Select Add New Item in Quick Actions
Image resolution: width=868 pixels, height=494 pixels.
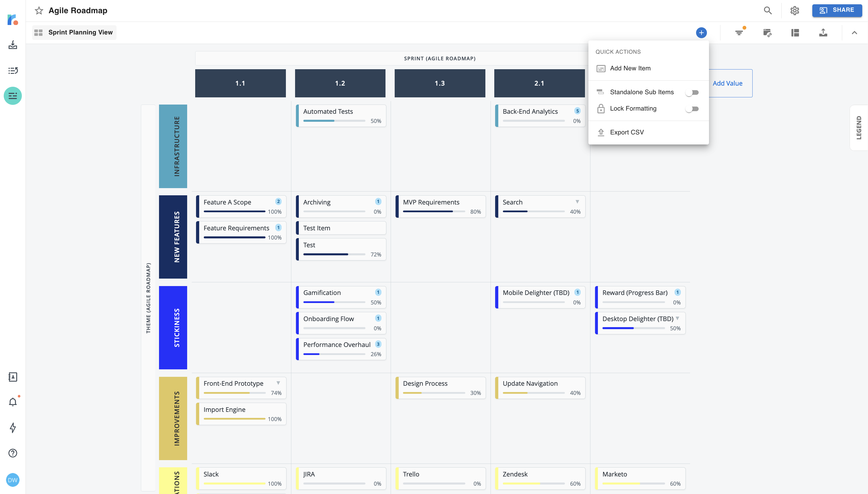[648, 69]
